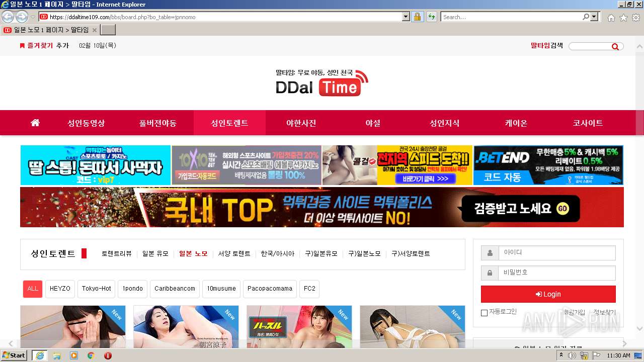Click the browser Forward arrow button

pos(22,17)
